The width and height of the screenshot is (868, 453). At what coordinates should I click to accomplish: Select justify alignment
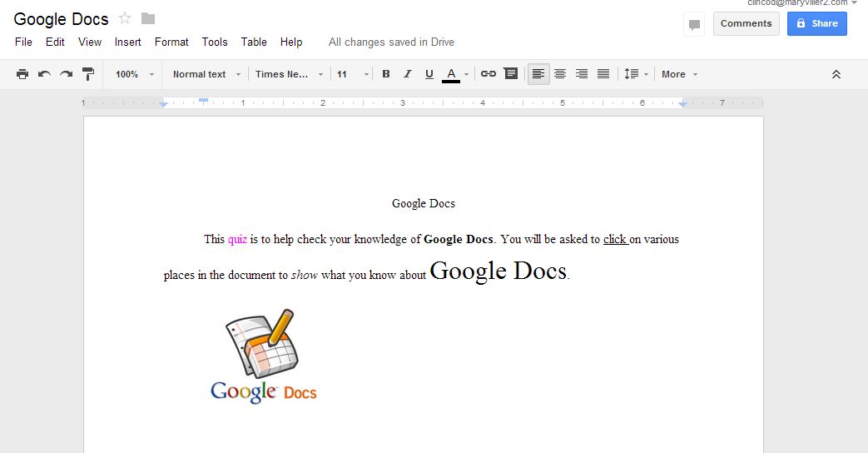603,73
